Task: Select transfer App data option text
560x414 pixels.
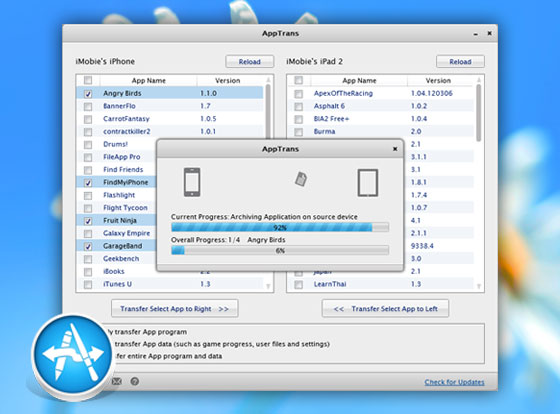Action: click(222, 344)
